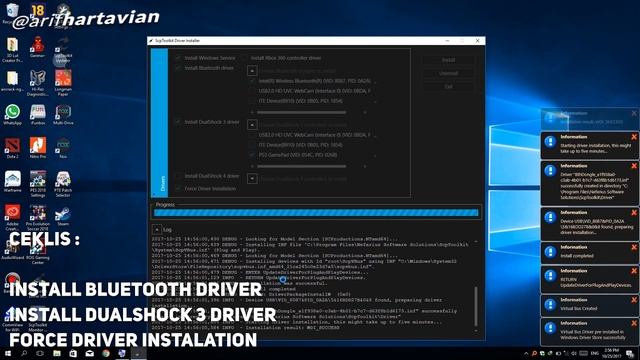Dismiss the UpdateDriverForPlugAndPlayDevices notification
The height and width of the screenshot is (360, 640).
[634, 271]
